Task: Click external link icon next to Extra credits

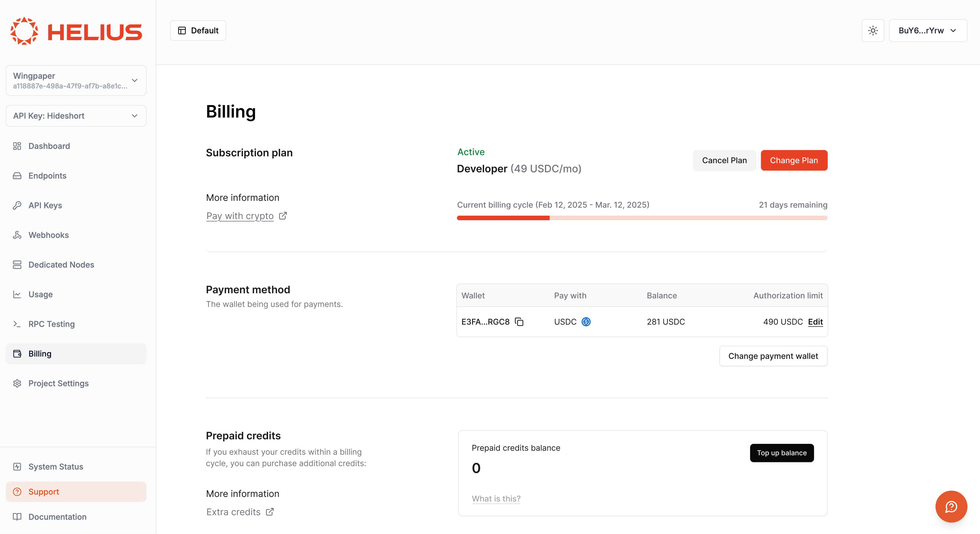Action: click(x=270, y=512)
